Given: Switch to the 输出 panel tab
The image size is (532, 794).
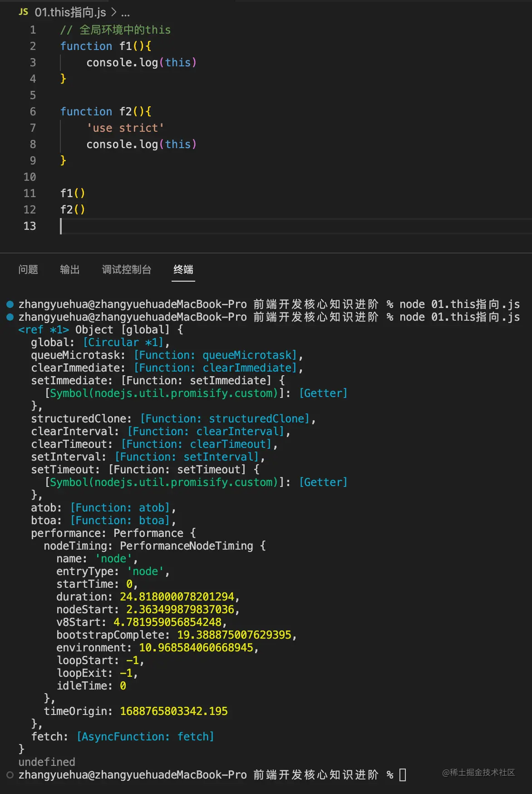Looking at the screenshot, I should tap(70, 269).
